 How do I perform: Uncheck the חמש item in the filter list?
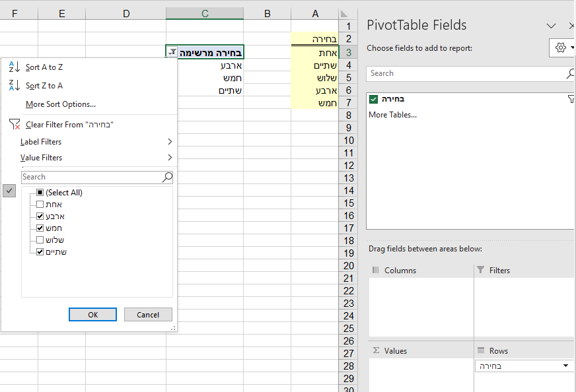(40, 228)
